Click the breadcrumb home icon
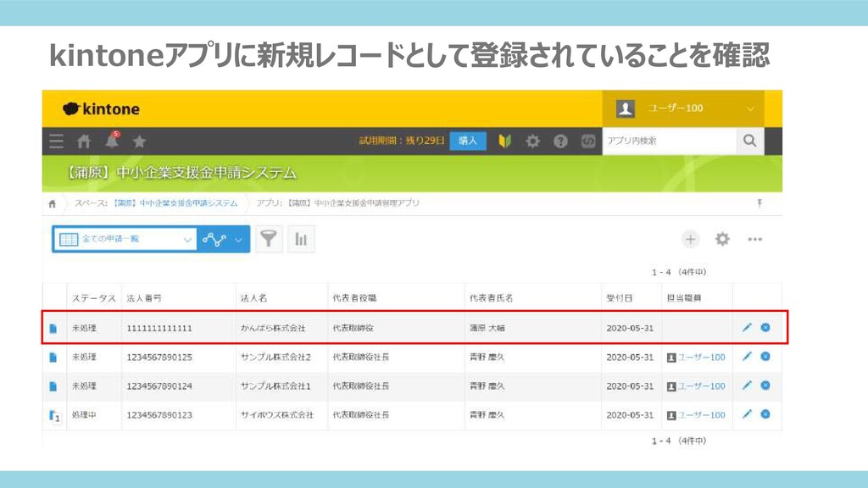The width and height of the screenshot is (868, 488). [52, 203]
